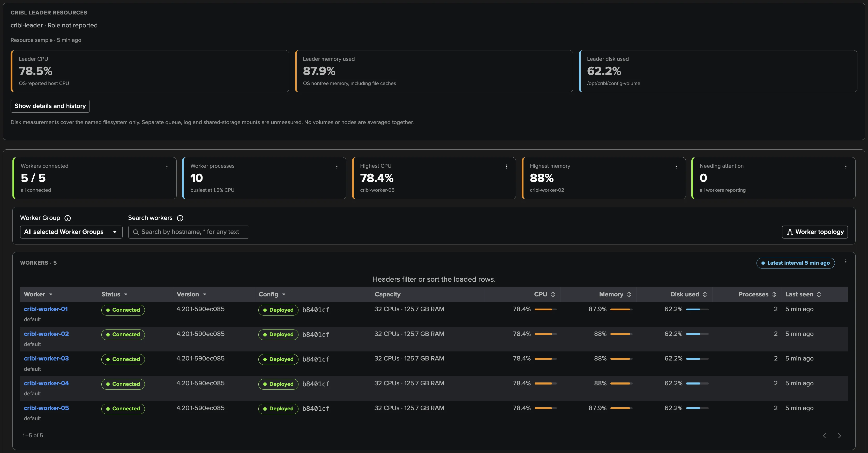This screenshot has width=868, height=453.
Task: Show the Worker Group info tooltip icon
Action: 68,218
